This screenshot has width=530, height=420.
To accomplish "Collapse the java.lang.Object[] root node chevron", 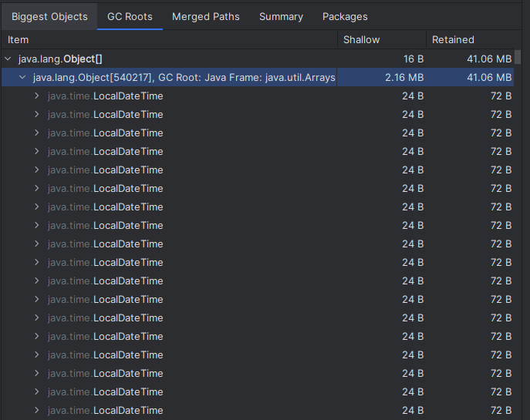I will [x=8, y=59].
